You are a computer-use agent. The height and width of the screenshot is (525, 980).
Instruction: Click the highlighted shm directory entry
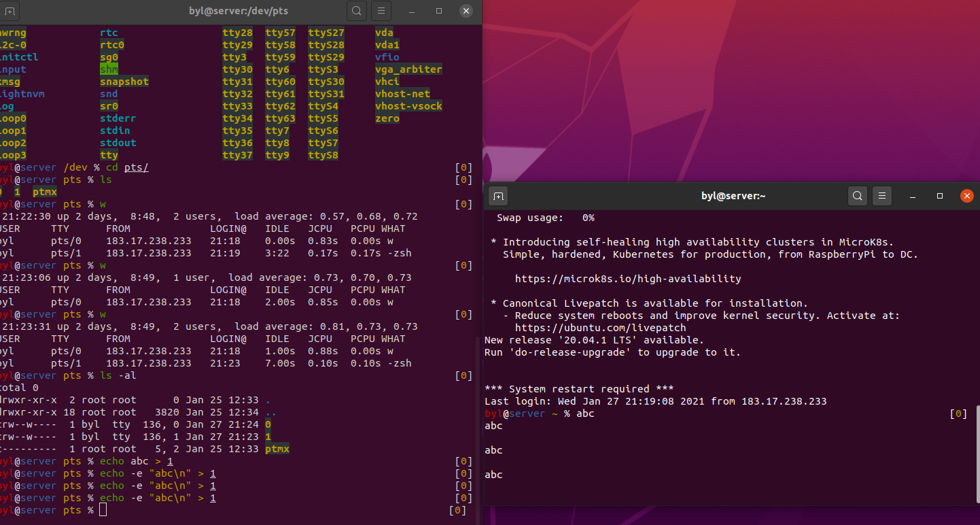109,69
